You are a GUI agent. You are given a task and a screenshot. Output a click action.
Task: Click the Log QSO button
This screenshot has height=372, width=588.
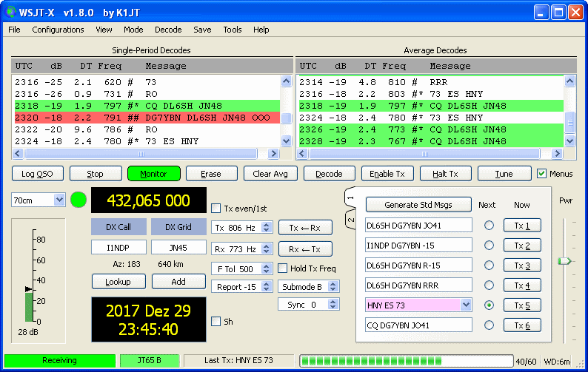pos(38,174)
